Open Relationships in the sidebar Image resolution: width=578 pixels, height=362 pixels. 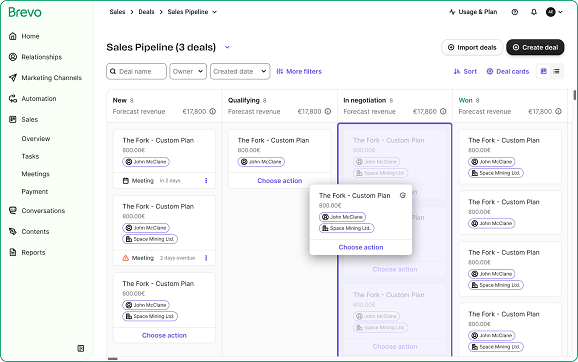pyautogui.click(x=35, y=57)
